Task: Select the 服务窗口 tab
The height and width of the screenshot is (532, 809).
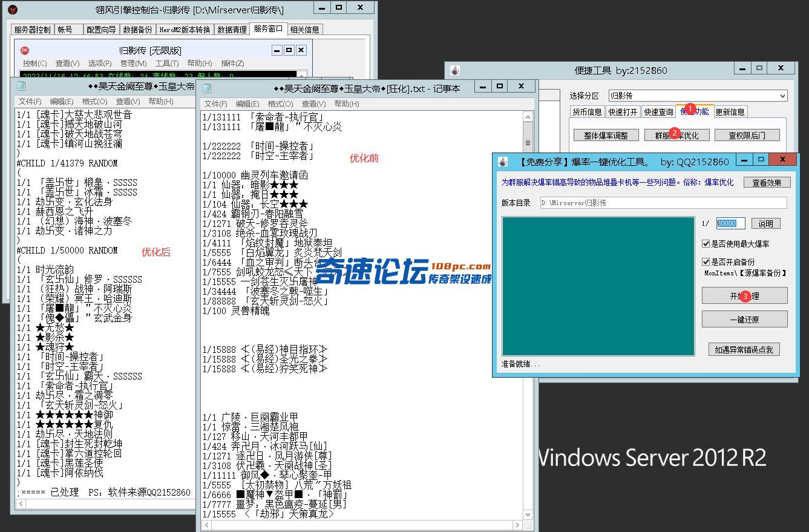Action: (x=268, y=28)
